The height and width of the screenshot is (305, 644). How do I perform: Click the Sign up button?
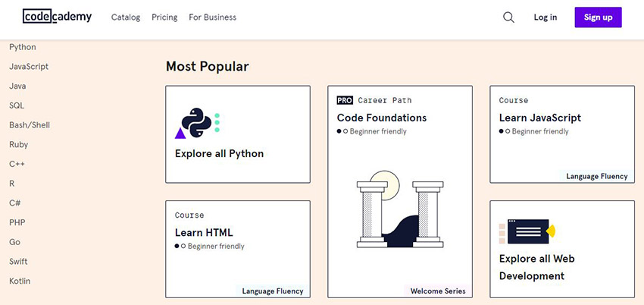pos(598,17)
